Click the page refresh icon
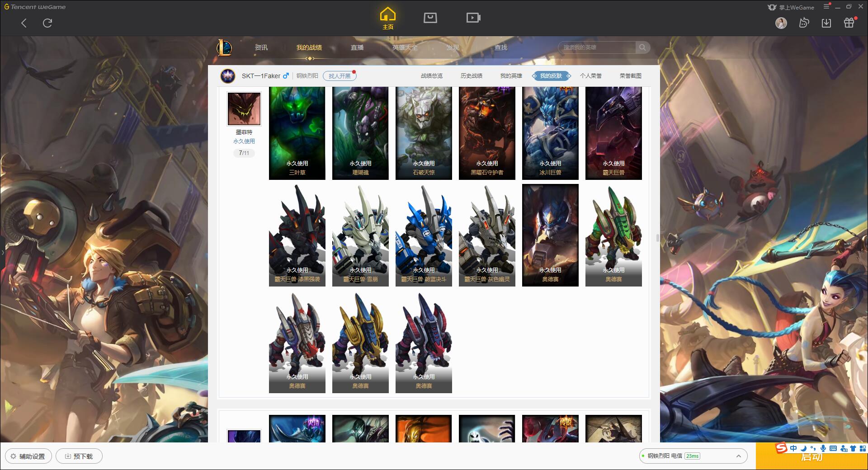Screen dimensions: 868x470 (x=47, y=23)
